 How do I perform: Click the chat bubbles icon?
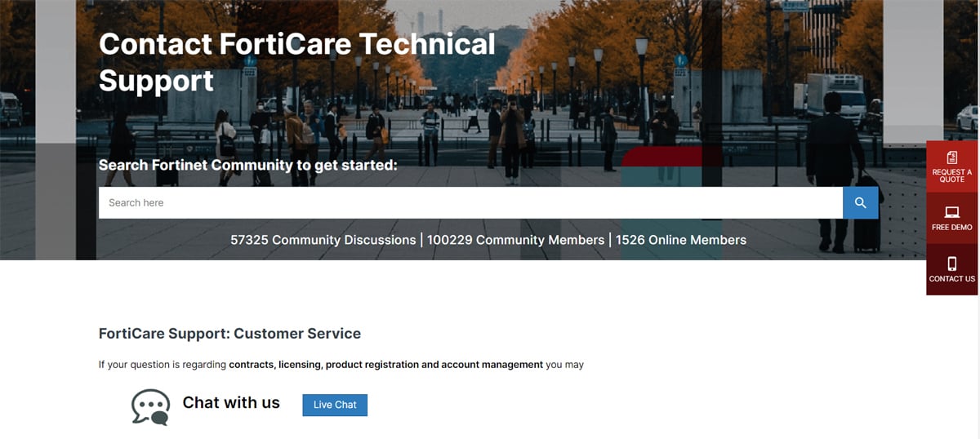tap(151, 406)
